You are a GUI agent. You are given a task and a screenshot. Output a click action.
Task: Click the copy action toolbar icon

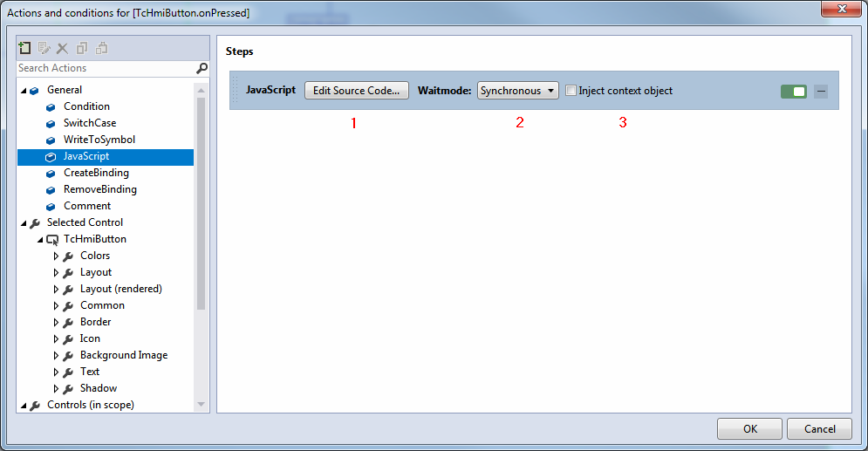coord(82,48)
